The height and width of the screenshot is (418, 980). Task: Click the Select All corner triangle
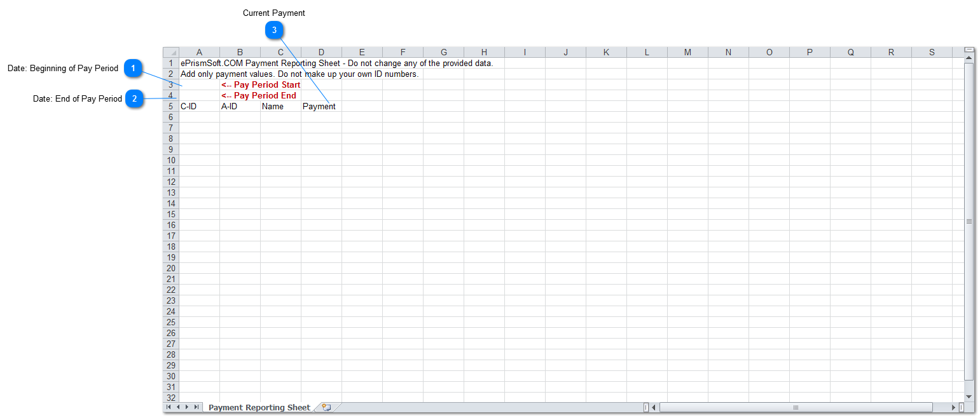coord(171,52)
